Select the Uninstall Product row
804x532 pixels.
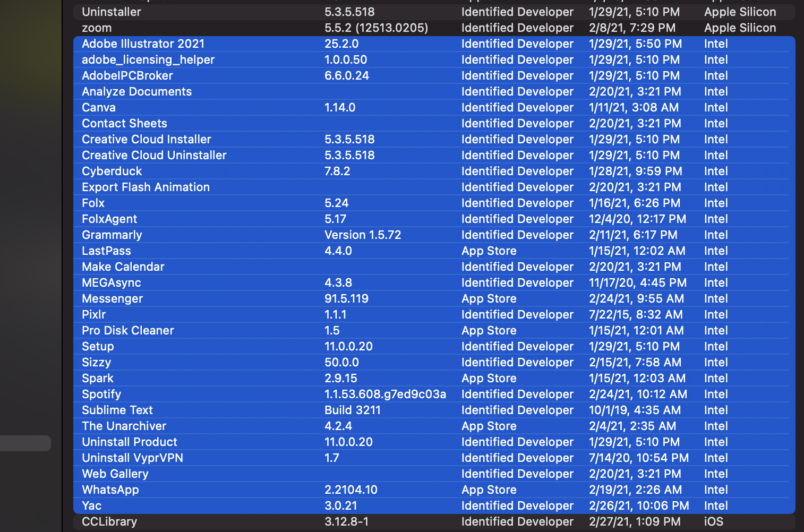point(434,442)
